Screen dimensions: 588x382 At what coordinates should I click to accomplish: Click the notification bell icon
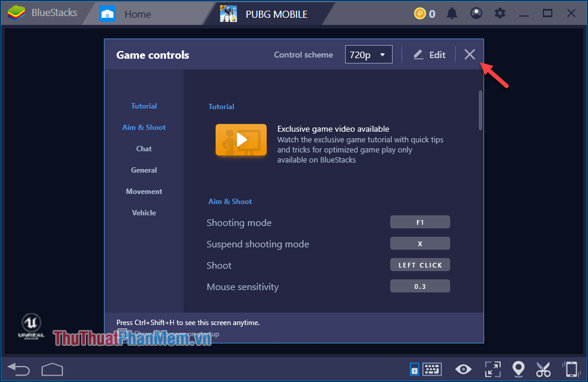(x=451, y=12)
